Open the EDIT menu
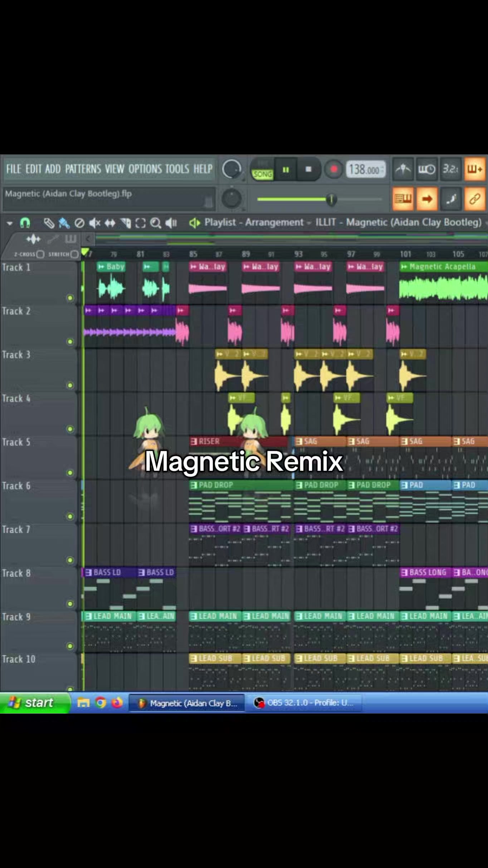Image resolution: width=488 pixels, height=868 pixels. (x=33, y=169)
